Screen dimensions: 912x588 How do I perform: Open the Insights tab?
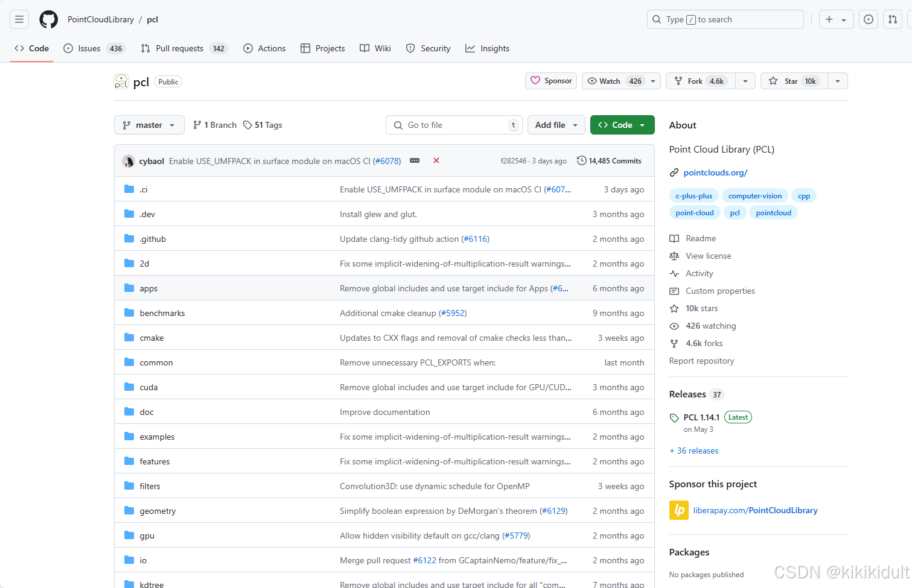point(488,48)
